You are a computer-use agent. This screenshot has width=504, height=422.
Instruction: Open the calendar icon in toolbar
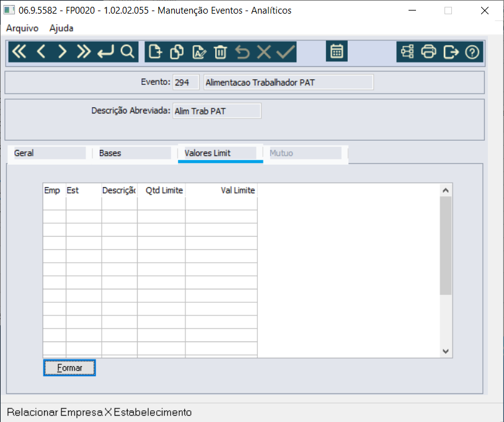(337, 51)
